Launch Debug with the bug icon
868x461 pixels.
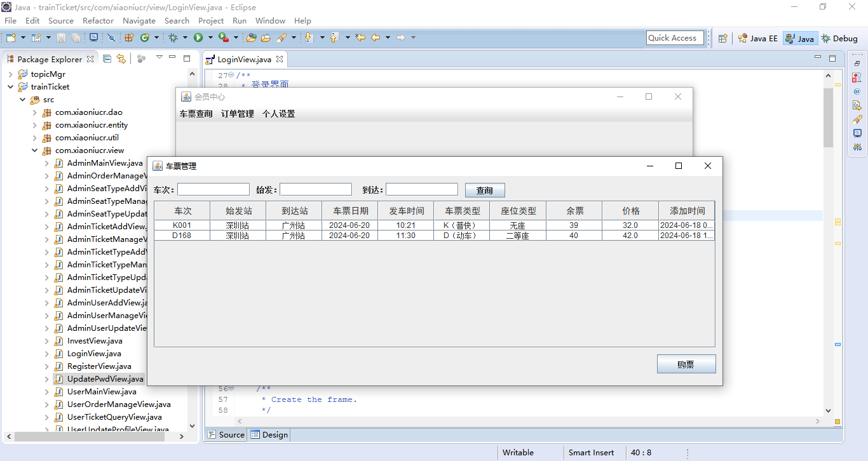[x=173, y=38]
